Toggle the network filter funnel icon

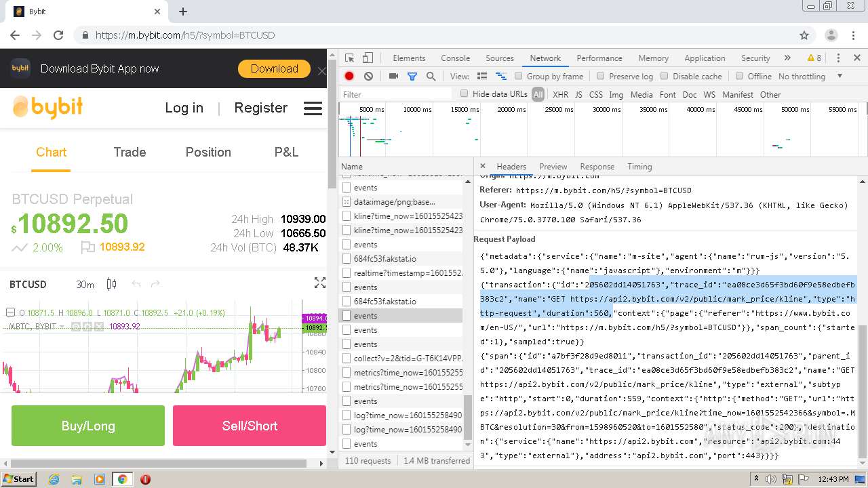click(412, 77)
